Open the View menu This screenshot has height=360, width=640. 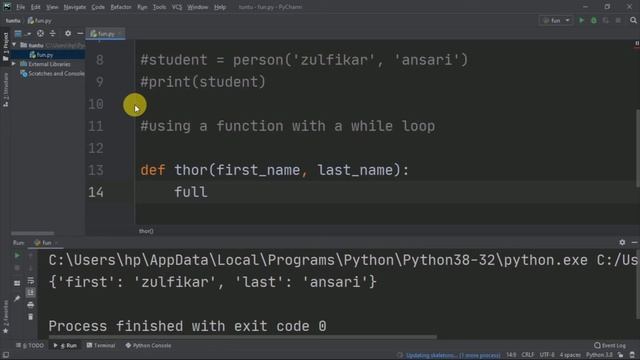click(x=52, y=7)
